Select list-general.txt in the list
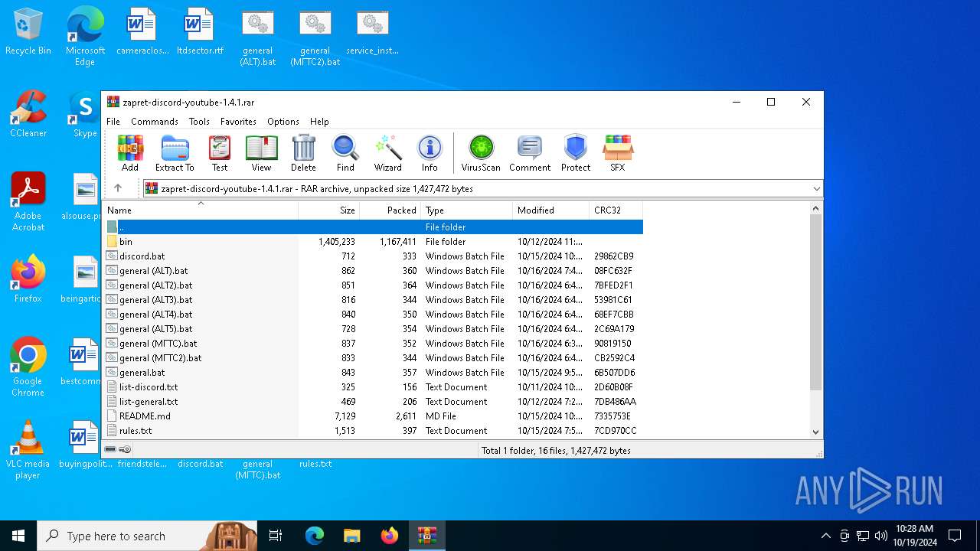Viewport: 980px width, 551px height. 373,401
